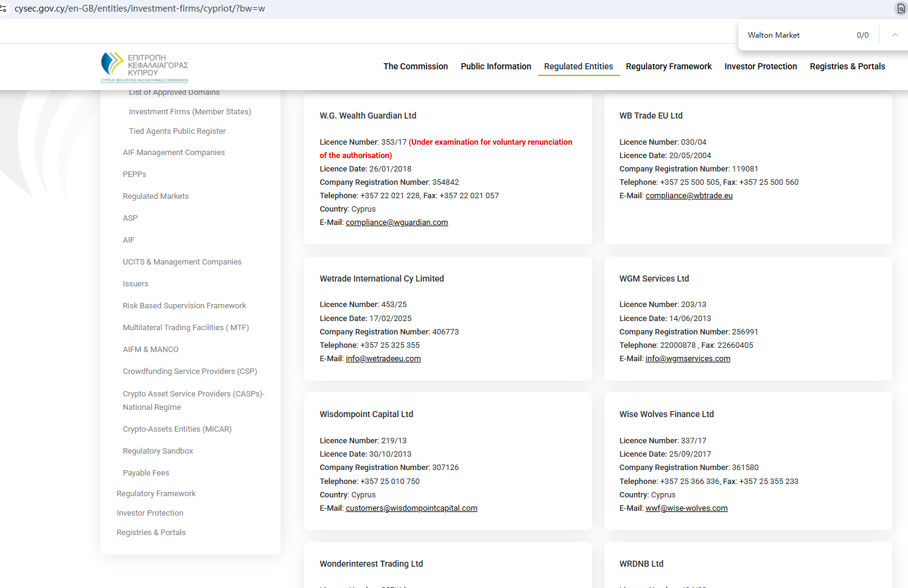Open Tied Agents Public Register in sidebar
Screen dimensions: 908x588
tap(177, 131)
